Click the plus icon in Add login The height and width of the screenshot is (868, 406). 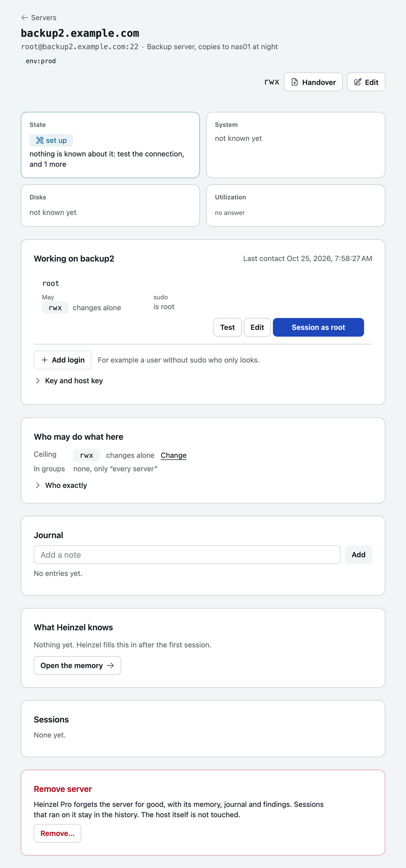point(44,360)
